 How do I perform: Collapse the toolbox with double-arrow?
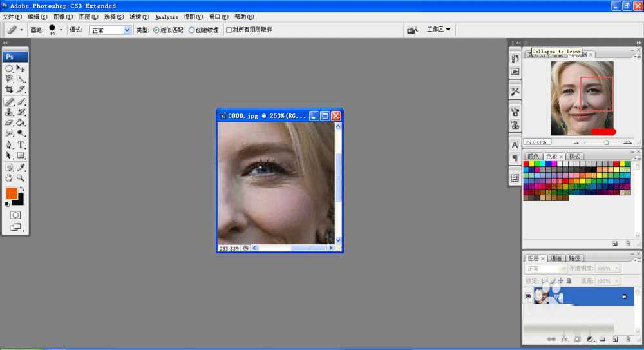pyautogui.click(x=5, y=43)
